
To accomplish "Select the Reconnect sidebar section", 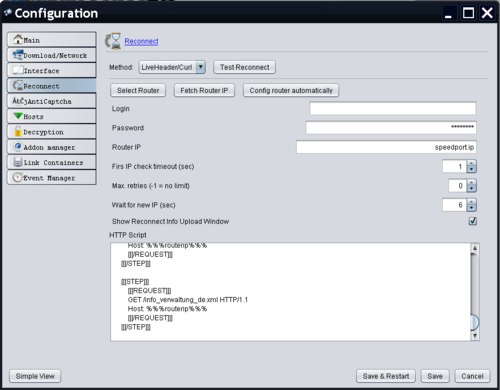I will coord(52,86).
